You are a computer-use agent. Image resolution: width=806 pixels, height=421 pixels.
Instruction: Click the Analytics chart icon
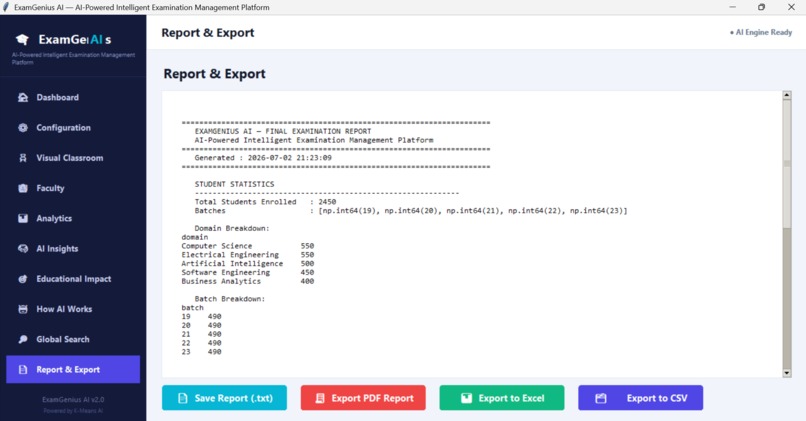coord(23,218)
